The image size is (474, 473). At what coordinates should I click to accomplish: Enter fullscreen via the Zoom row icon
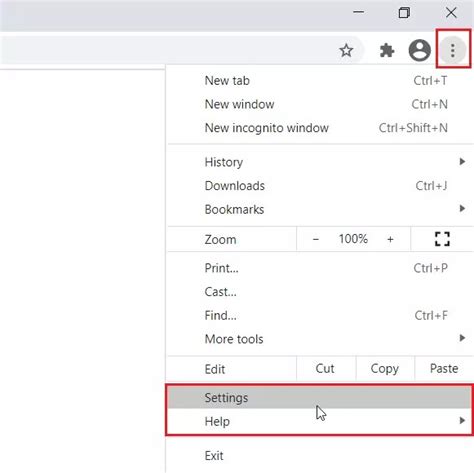click(442, 239)
